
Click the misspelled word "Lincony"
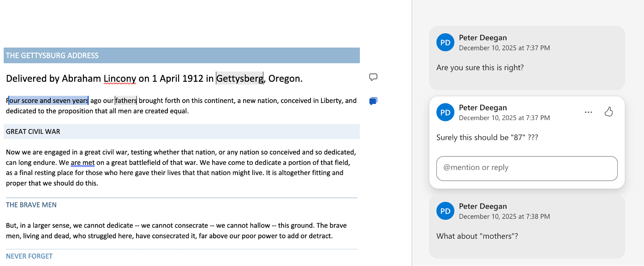(119, 79)
